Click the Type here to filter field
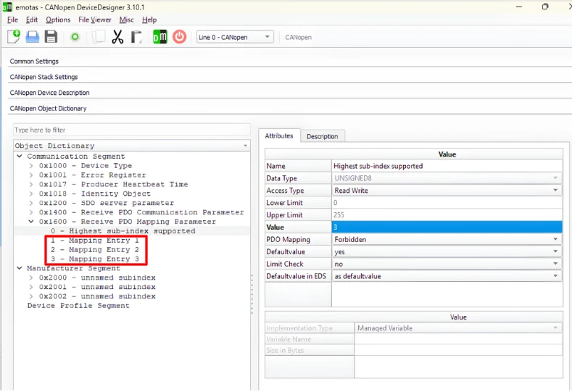 click(x=132, y=130)
